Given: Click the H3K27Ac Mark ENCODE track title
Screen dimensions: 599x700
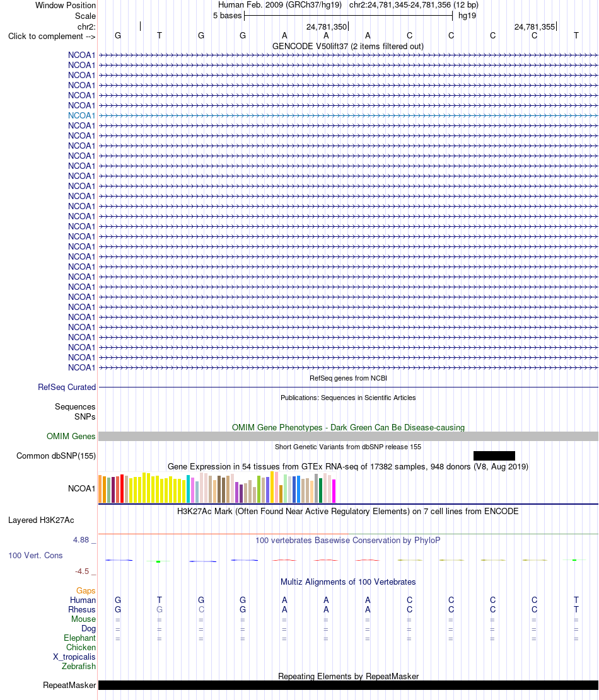Looking at the screenshot, I should 348,511.
